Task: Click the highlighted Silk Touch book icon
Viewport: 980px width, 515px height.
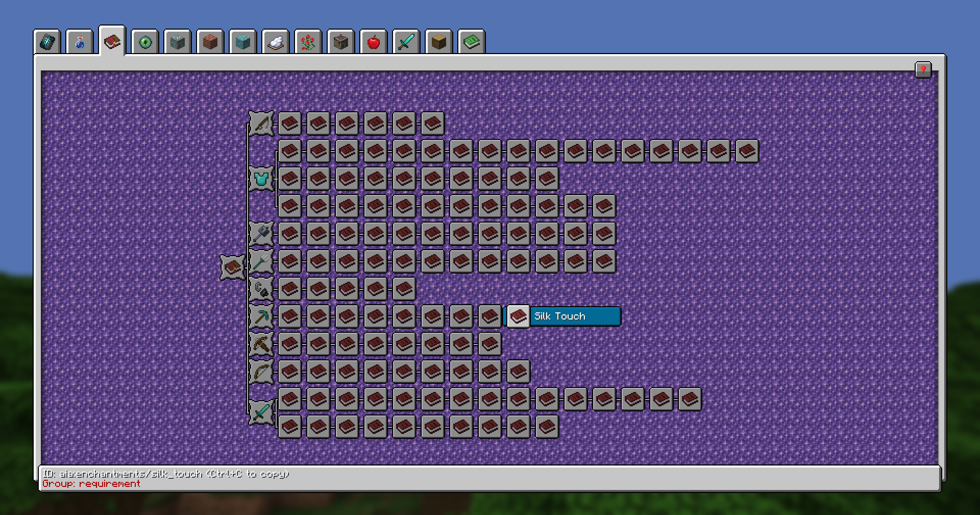Action: [519, 316]
